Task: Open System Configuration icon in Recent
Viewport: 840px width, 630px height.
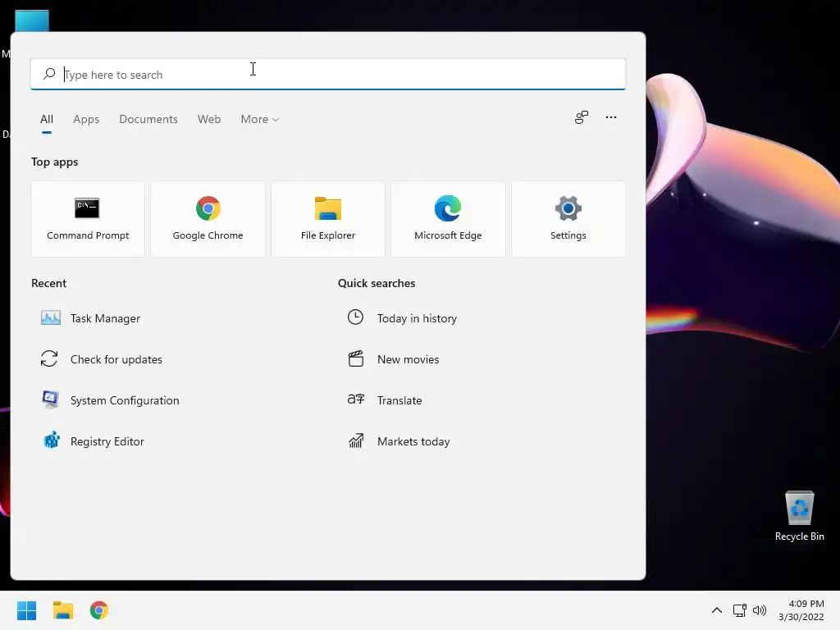Action: pyautogui.click(x=50, y=399)
